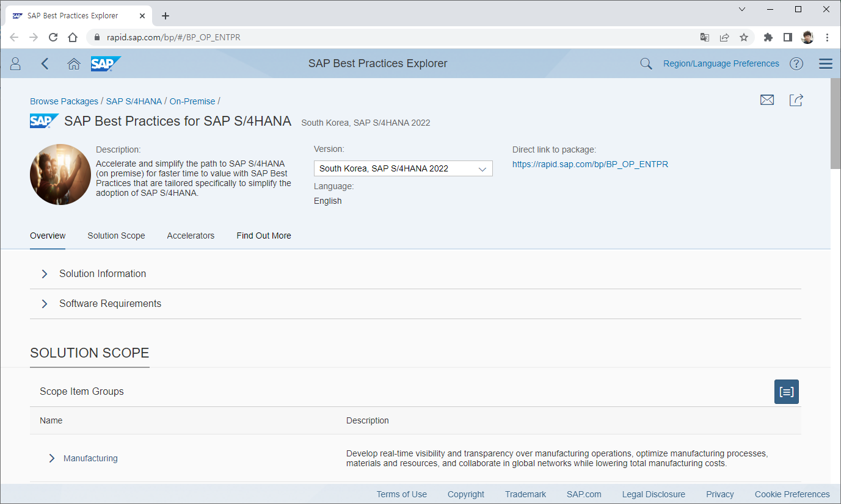Viewport: 841px width, 504px height.
Task: Switch to the Accelerators tab
Action: pos(191,236)
